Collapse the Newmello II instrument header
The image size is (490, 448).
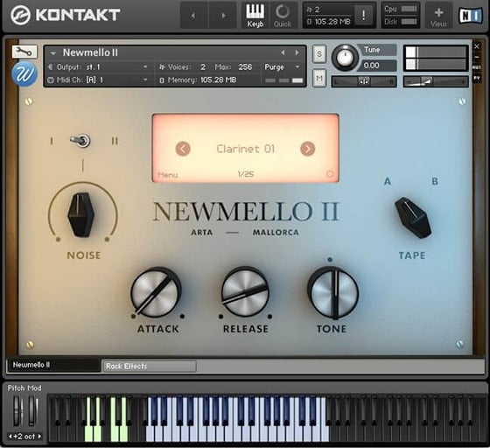(x=52, y=53)
